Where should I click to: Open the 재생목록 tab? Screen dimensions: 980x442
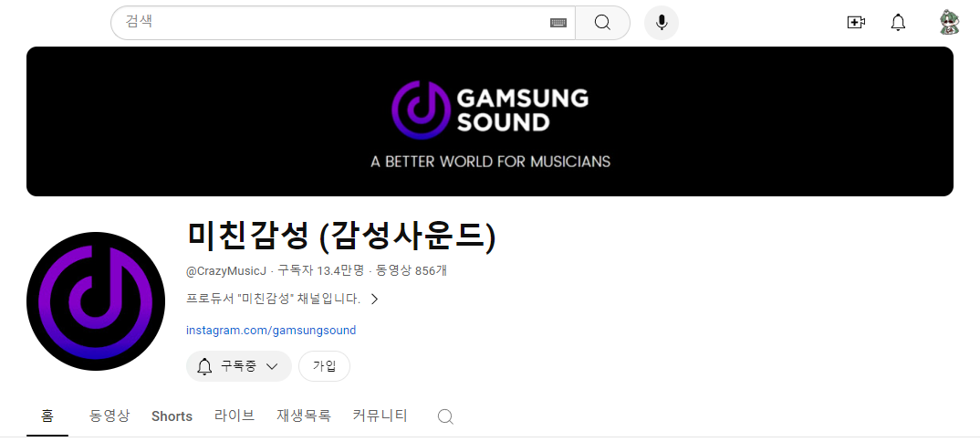304,416
